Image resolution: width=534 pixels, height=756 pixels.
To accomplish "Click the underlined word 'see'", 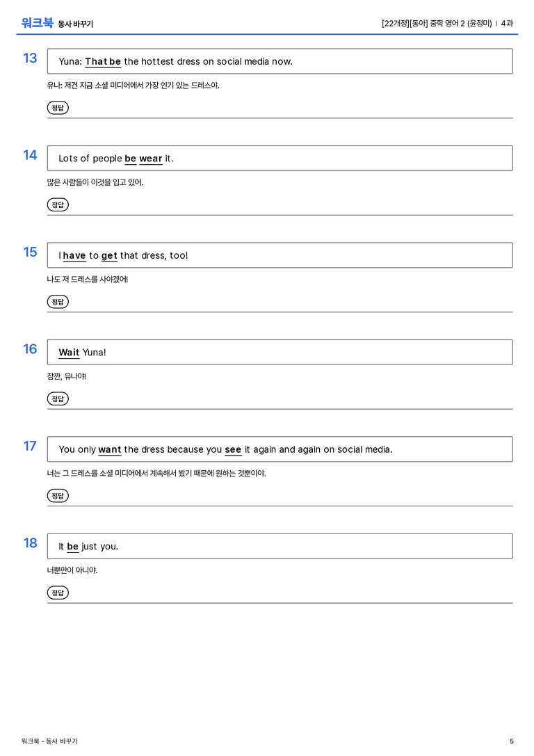I will point(233,449).
